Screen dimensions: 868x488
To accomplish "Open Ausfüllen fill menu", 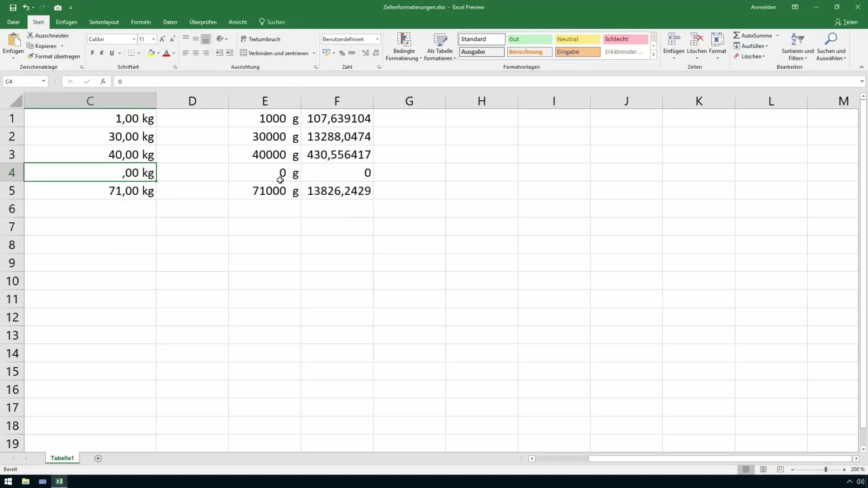I will (x=751, y=46).
